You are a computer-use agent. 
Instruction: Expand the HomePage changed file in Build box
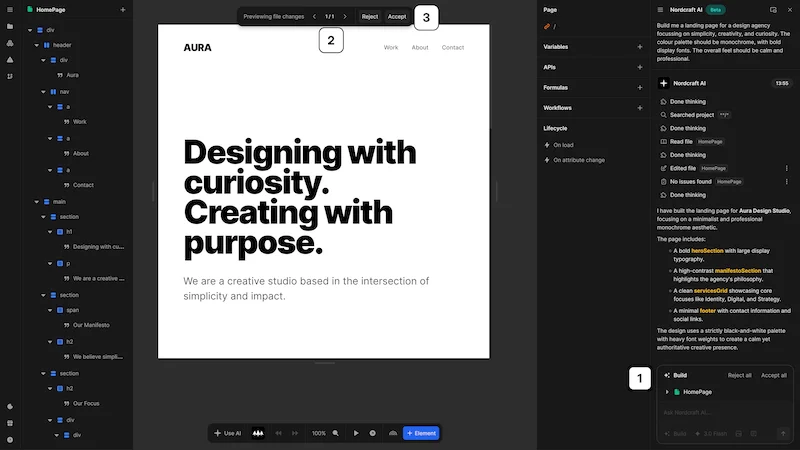(x=667, y=392)
